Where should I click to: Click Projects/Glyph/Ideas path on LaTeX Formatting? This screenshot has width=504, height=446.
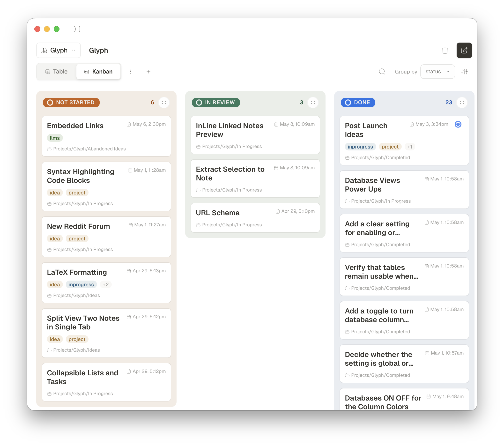coord(76,296)
